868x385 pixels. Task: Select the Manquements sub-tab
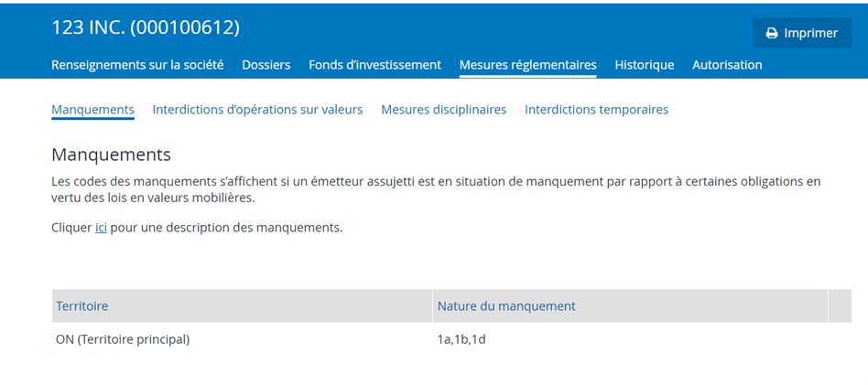tap(92, 110)
